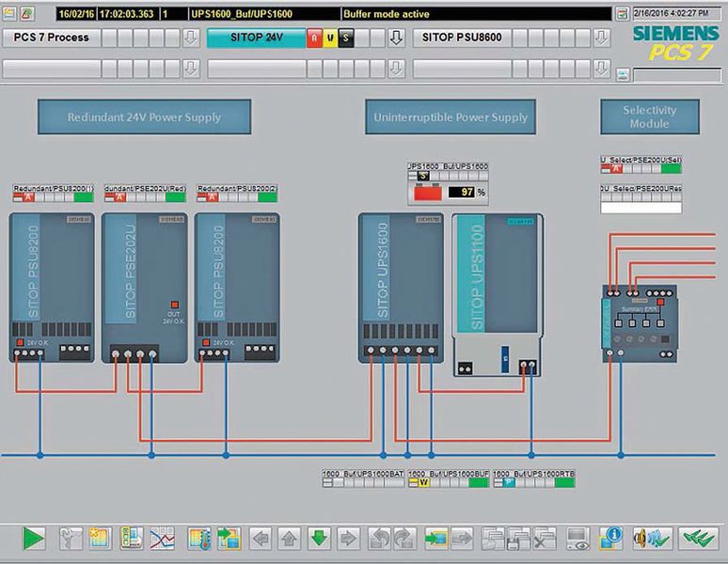728x564 pixels.
Task: Open the reports icon beside the trend chart
Action: pyautogui.click(x=132, y=539)
